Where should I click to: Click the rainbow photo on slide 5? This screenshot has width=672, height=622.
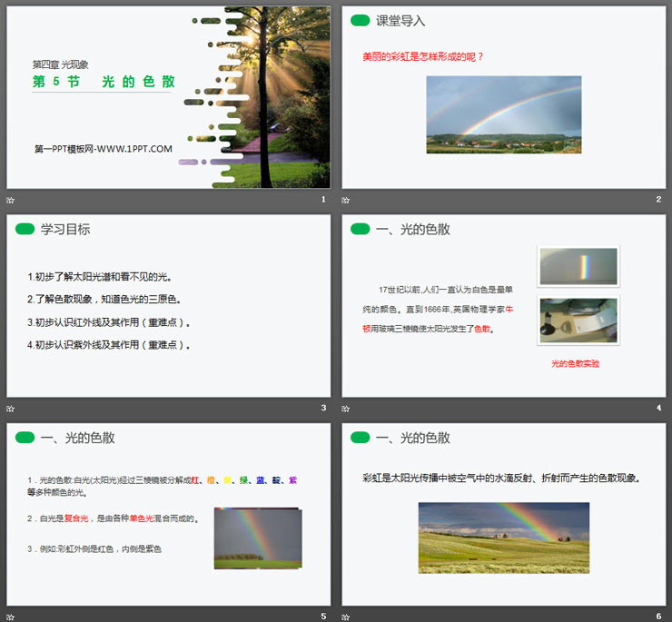(x=258, y=538)
